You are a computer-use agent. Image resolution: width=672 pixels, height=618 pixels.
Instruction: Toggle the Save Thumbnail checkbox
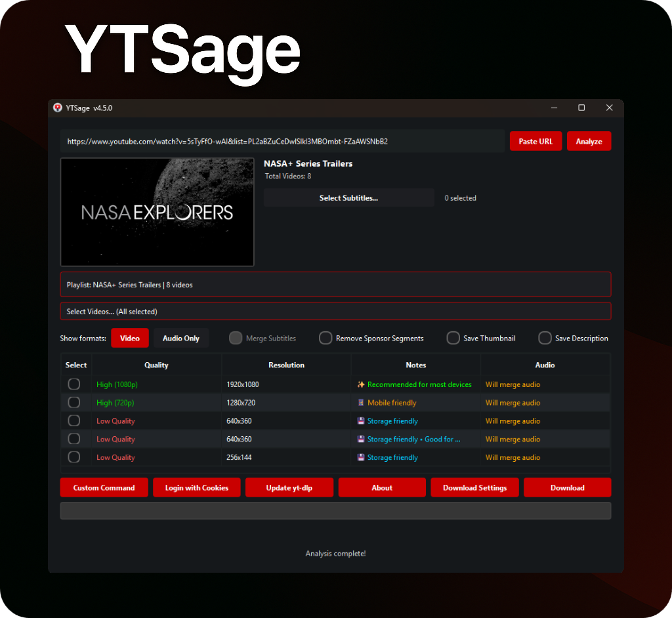click(x=453, y=338)
